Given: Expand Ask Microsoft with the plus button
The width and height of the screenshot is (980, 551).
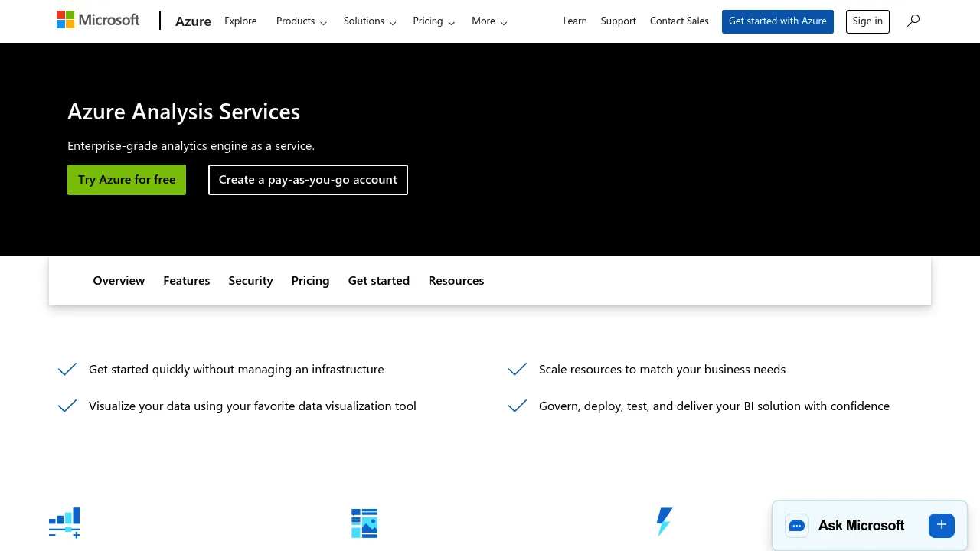Looking at the screenshot, I should pyautogui.click(x=942, y=525).
